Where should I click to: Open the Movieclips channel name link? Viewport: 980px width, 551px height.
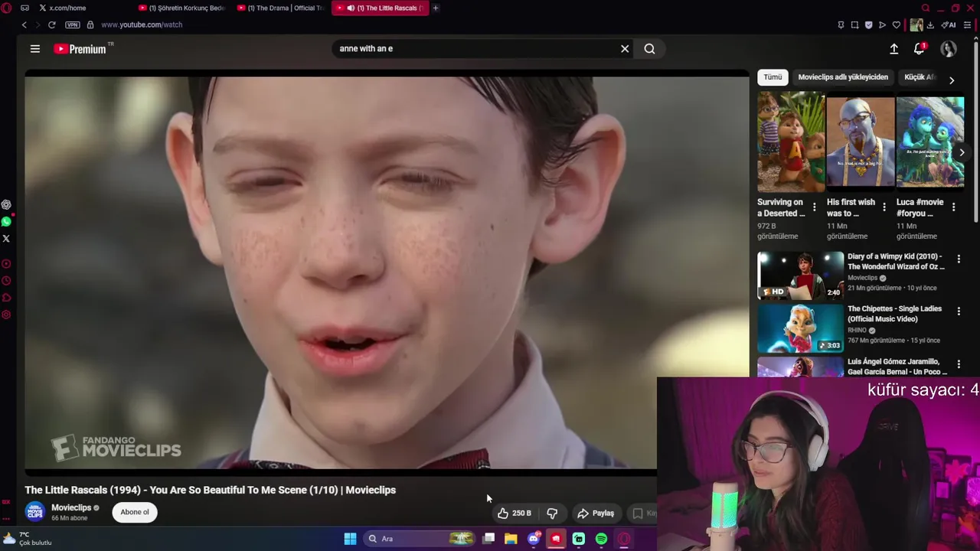point(71,508)
